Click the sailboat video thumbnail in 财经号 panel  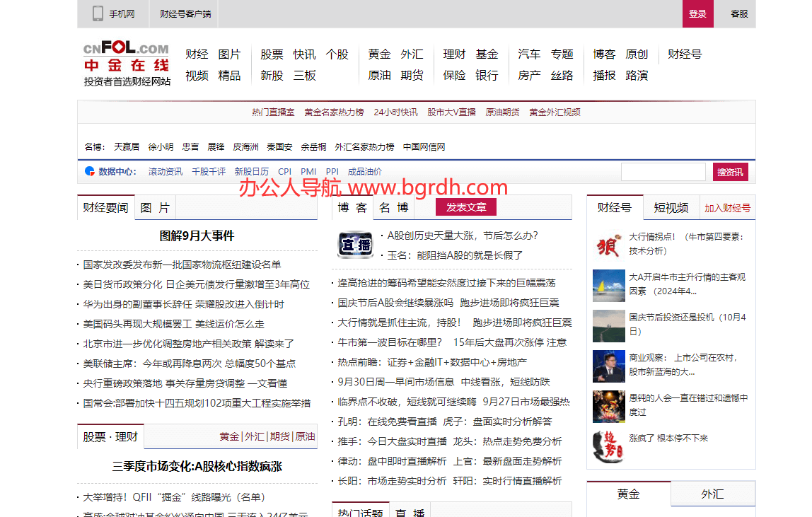pyautogui.click(x=608, y=285)
